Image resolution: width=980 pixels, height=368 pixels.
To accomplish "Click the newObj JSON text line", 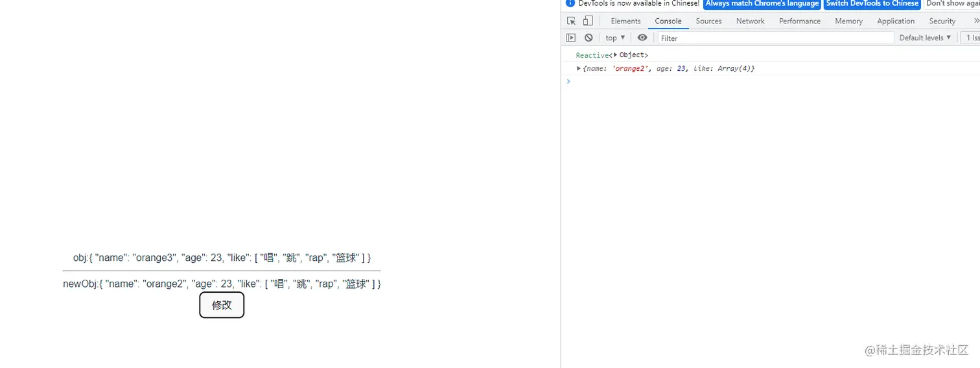I will 222,284.
